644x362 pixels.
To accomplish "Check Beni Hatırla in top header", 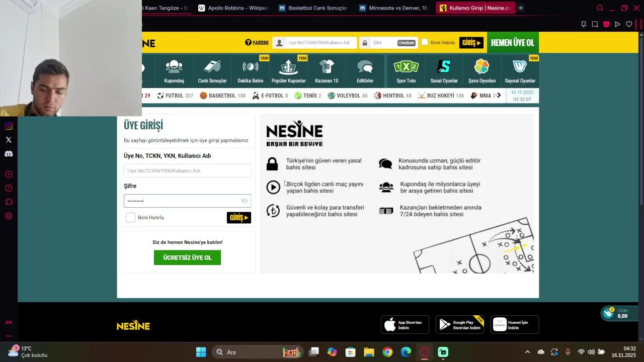I will (425, 42).
